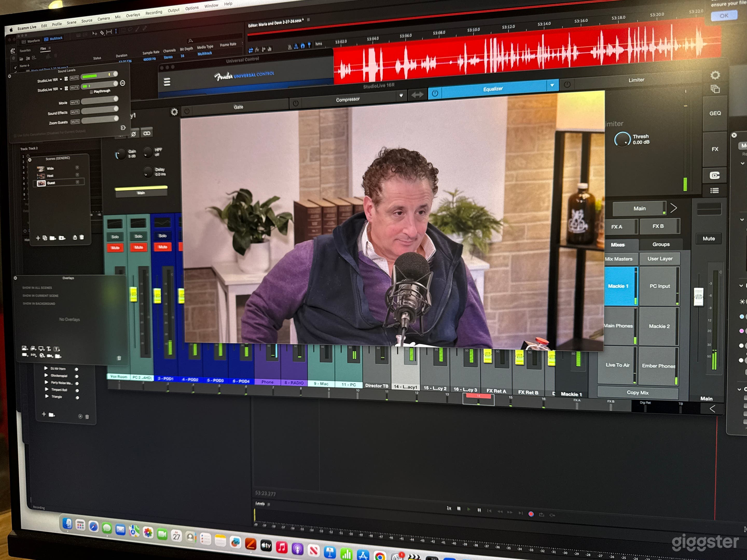Open the Compressor dropdown arrow
Viewport: 747px width, 560px height.
click(x=401, y=95)
